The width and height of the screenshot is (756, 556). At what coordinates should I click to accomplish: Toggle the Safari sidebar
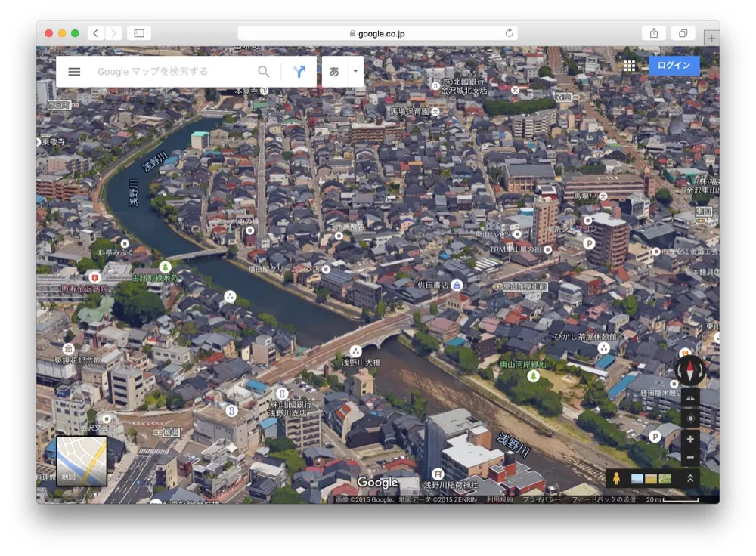click(x=138, y=33)
